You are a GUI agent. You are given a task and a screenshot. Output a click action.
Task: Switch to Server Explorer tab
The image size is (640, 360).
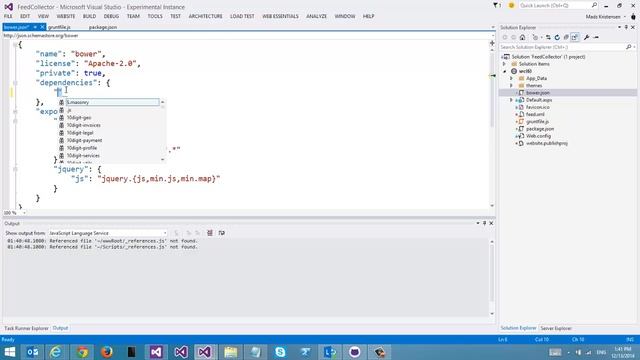click(x=556, y=328)
